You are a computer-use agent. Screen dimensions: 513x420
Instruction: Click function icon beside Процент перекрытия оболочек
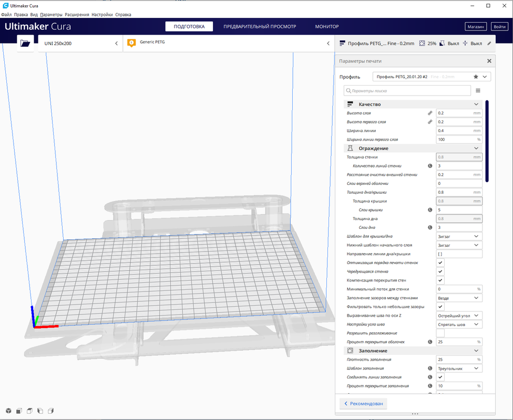[x=430, y=342]
